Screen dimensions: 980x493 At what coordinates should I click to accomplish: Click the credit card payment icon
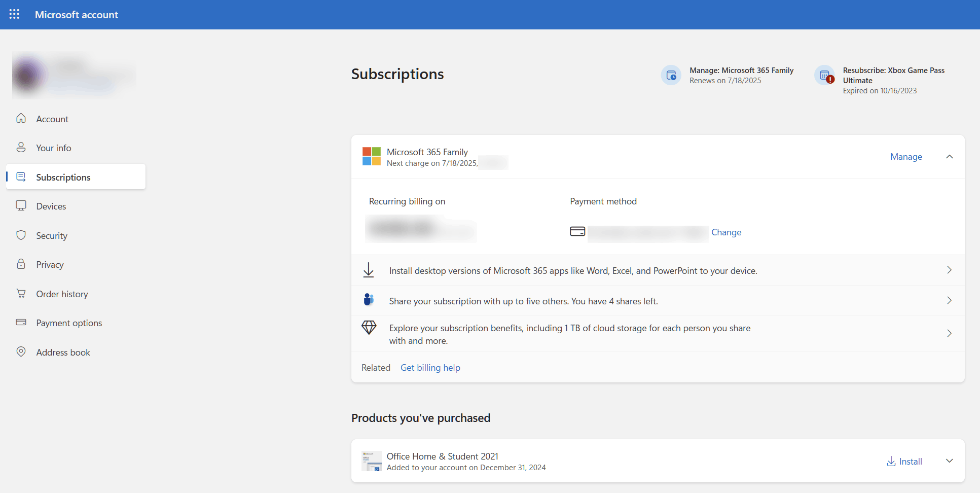pyautogui.click(x=577, y=232)
